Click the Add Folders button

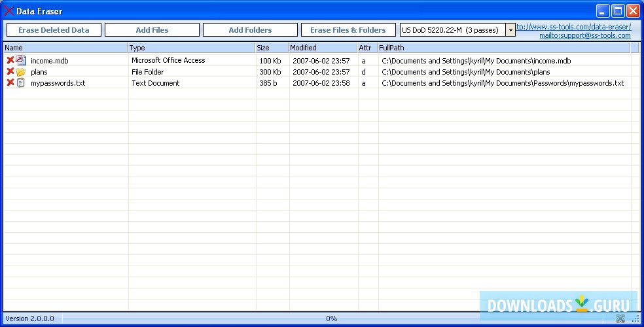tap(250, 30)
